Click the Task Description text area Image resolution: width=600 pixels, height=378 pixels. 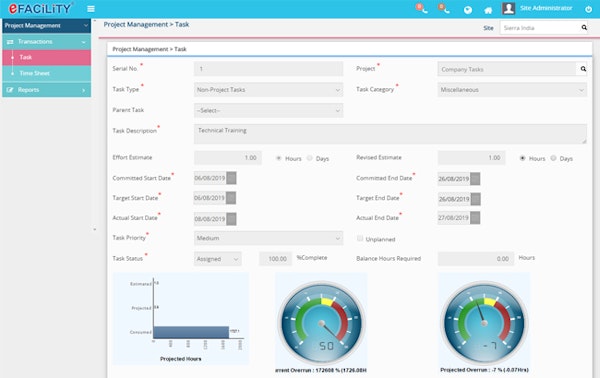coord(390,134)
